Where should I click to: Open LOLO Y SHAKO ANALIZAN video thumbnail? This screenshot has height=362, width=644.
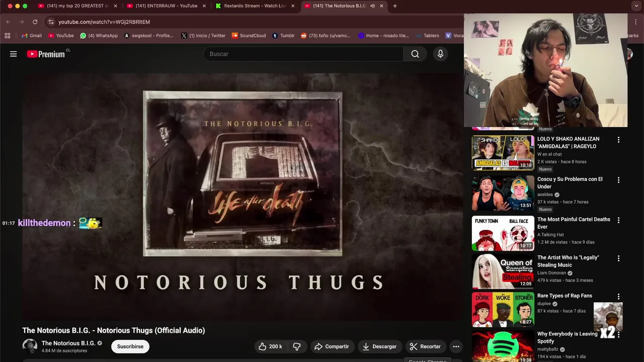(503, 152)
